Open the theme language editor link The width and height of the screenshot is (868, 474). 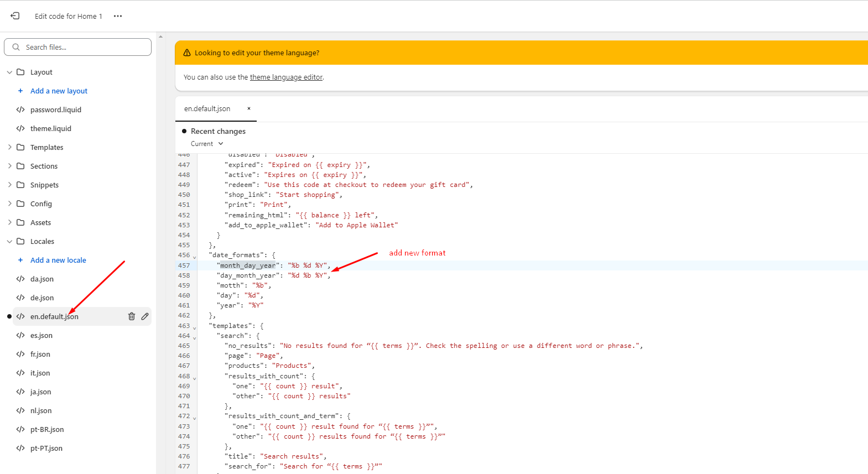pyautogui.click(x=286, y=77)
